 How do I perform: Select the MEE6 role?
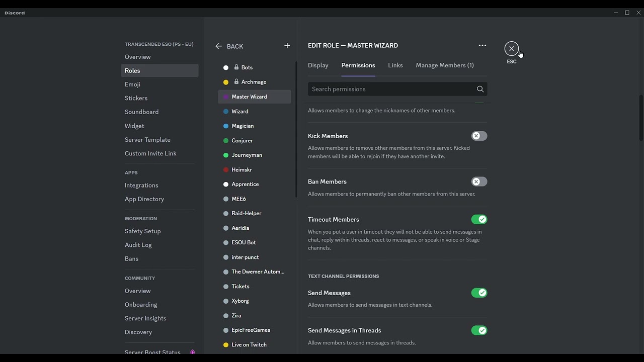tap(255, 199)
